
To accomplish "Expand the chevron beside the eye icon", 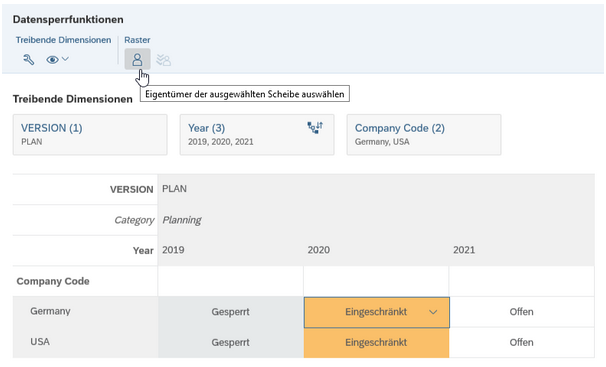I will point(65,59).
